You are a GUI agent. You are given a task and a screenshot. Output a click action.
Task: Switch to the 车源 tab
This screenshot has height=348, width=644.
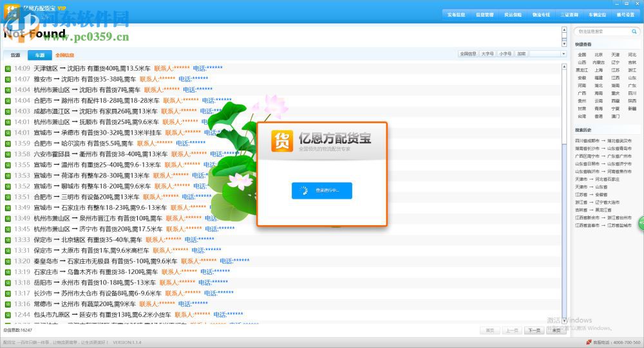(x=40, y=55)
